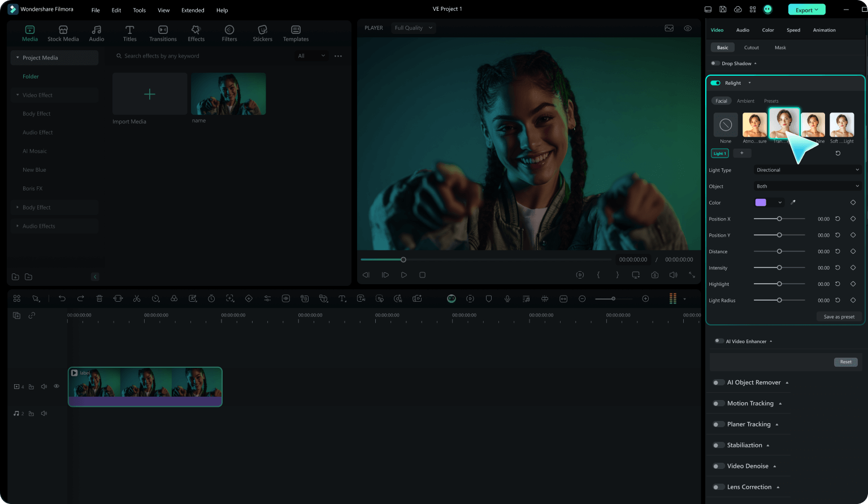868x504 pixels.
Task: Play the video in the player
Action: (404, 275)
